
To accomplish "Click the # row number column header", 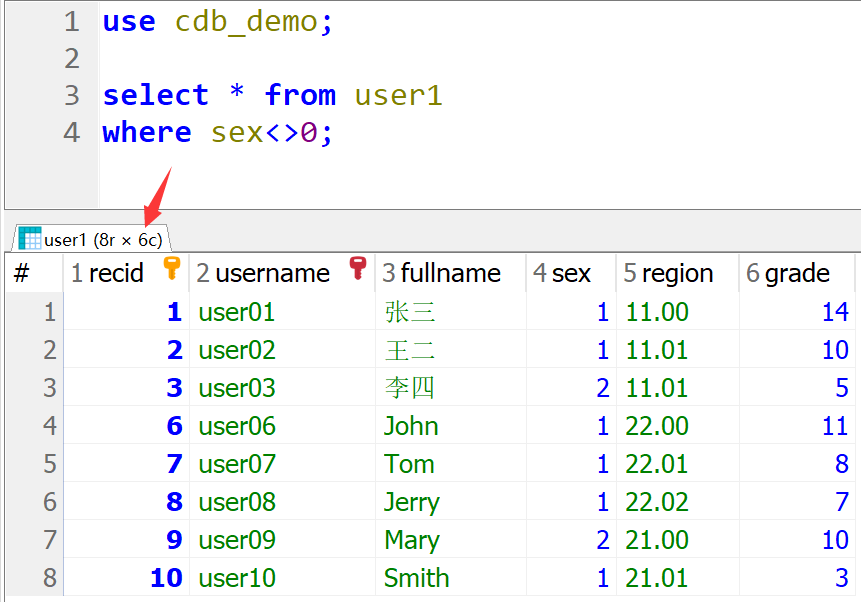I will [x=22, y=274].
